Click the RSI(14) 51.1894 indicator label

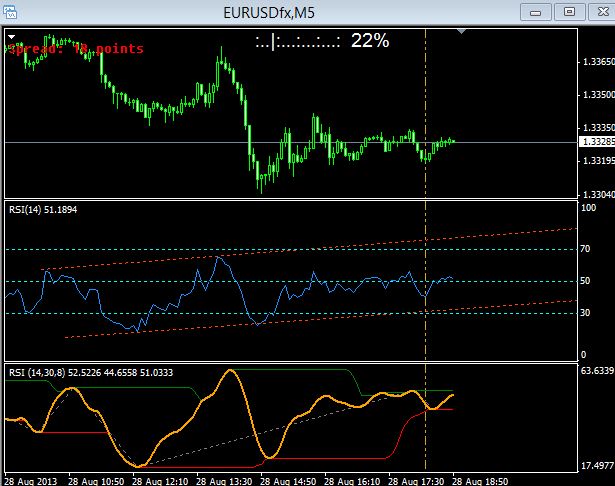pyautogui.click(x=43, y=209)
